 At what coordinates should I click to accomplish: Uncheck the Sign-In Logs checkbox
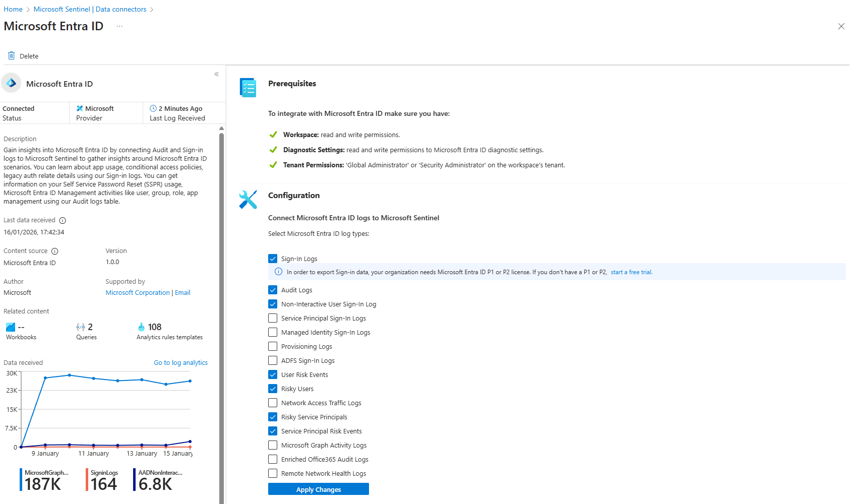tap(273, 259)
